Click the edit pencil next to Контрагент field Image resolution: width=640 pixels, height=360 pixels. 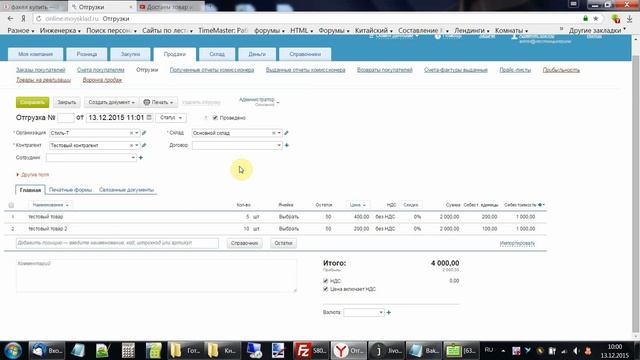coord(144,145)
